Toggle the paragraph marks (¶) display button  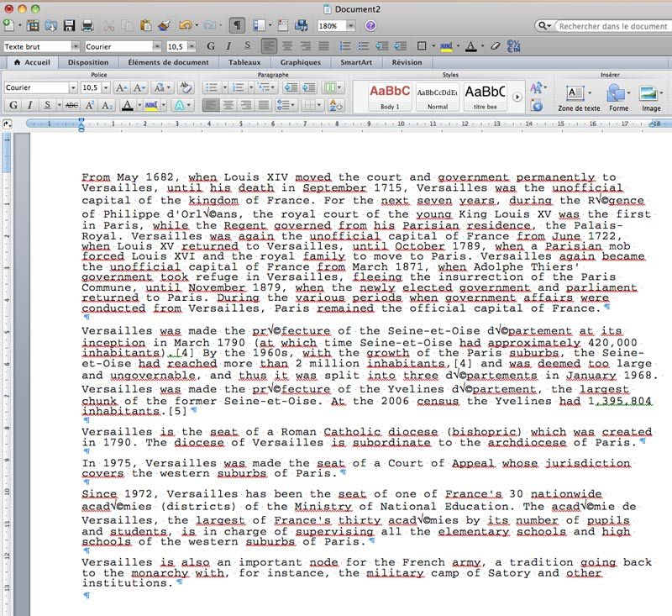pyautogui.click(x=237, y=26)
